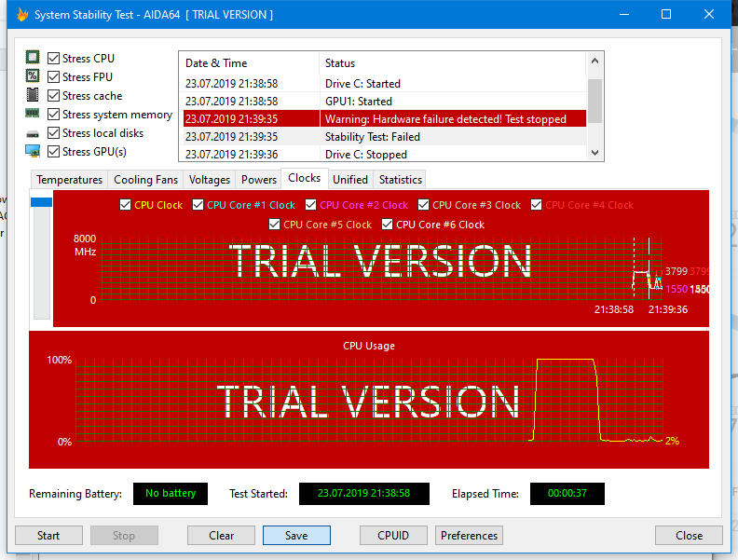Open the Preferences dialog
738x560 pixels.
pyautogui.click(x=469, y=536)
